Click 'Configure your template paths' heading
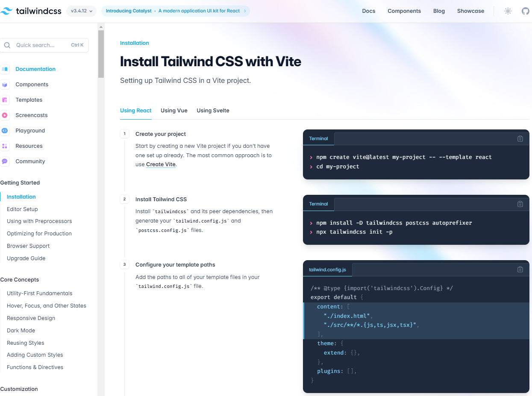The image size is (532, 396). tap(175, 265)
